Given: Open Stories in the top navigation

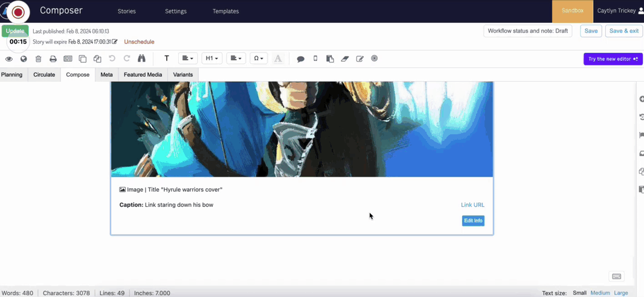Looking at the screenshot, I should point(126,11).
